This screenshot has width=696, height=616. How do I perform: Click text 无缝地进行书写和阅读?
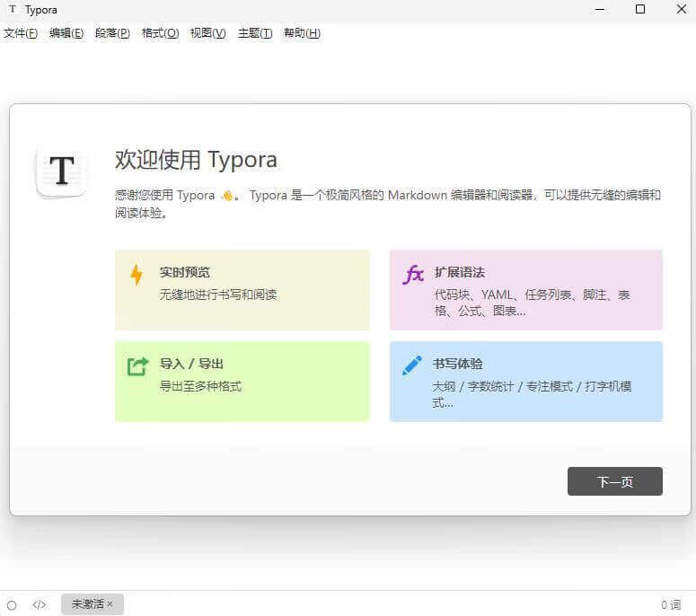218,295
